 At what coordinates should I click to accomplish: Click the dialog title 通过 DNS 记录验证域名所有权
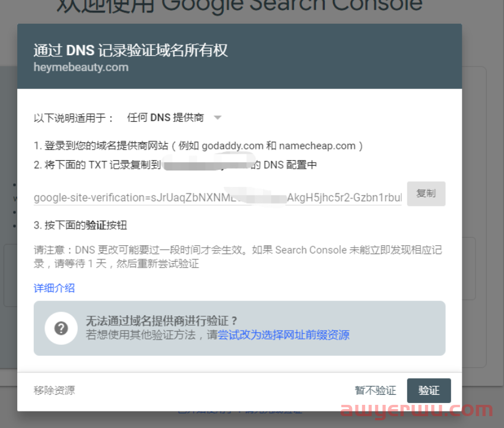pyautogui.click(x=131, y=51)
